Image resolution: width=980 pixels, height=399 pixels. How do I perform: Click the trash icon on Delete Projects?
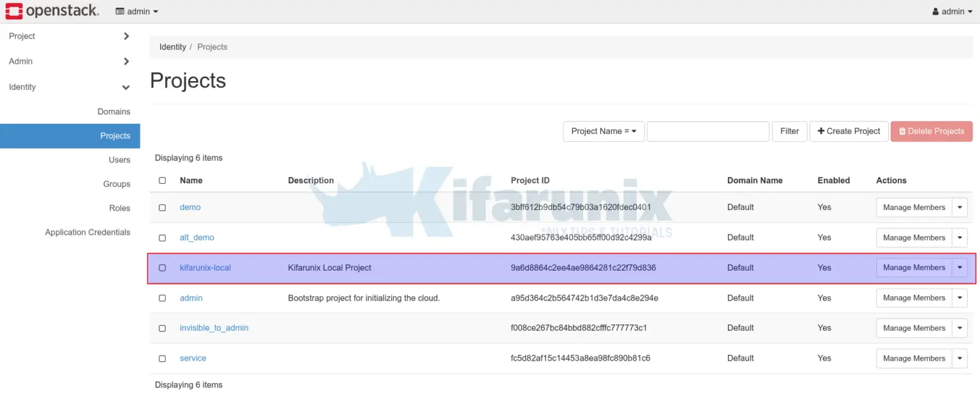(902, 131)
